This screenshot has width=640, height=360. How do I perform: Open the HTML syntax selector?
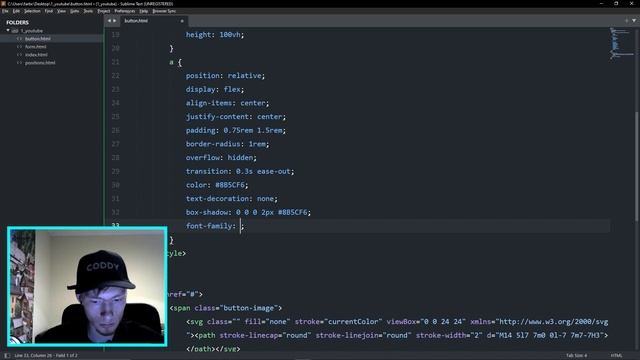(x=616, y=356)
